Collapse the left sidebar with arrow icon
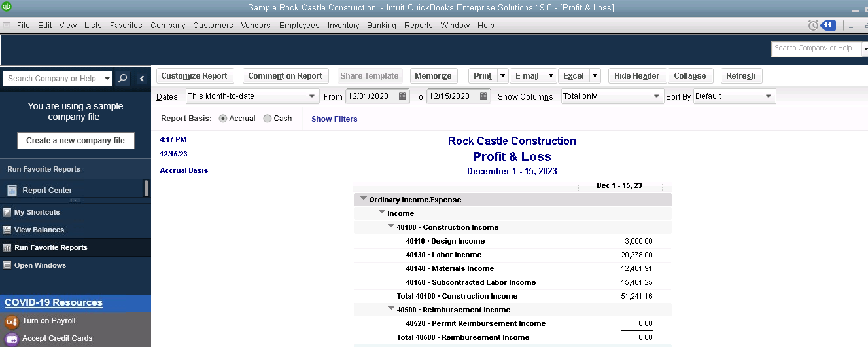Image resolution: width=868 pixels, height=347 pixels. 142,79
